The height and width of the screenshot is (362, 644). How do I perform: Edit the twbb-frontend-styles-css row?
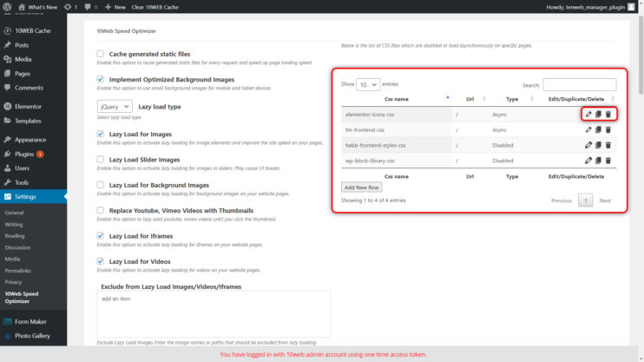(588, 145)
